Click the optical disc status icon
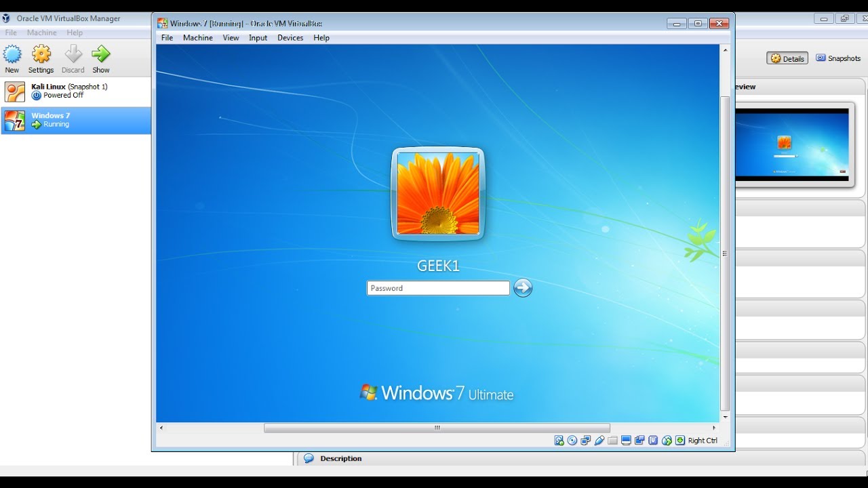This screenshot has width=868, height=488. point(572,441)
